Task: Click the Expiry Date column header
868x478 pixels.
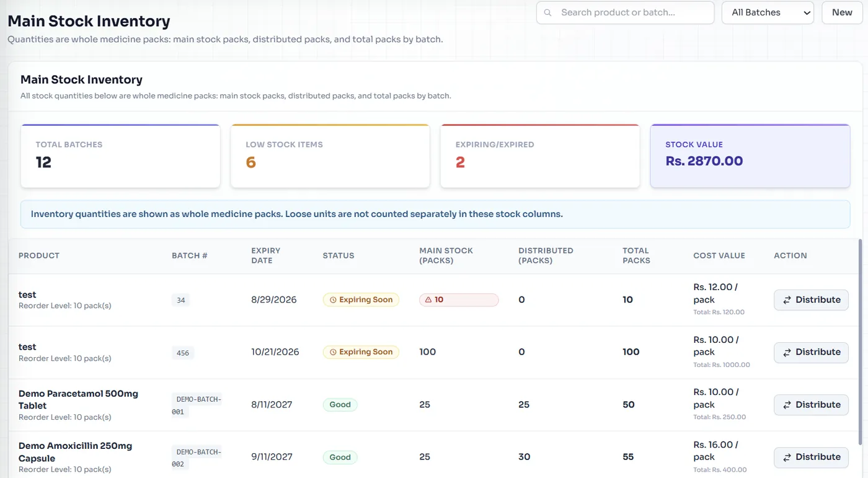Action: pyautogui.click(x=266, y=255)
